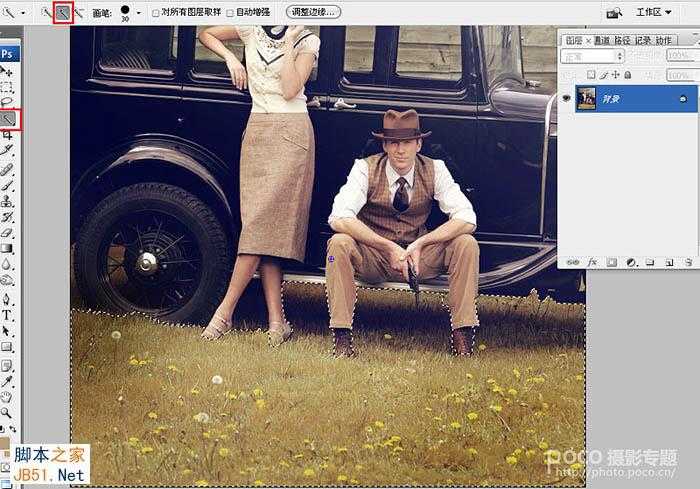The image size is (700, 489).
Task: Select the Crop tool
Action: 7,134
